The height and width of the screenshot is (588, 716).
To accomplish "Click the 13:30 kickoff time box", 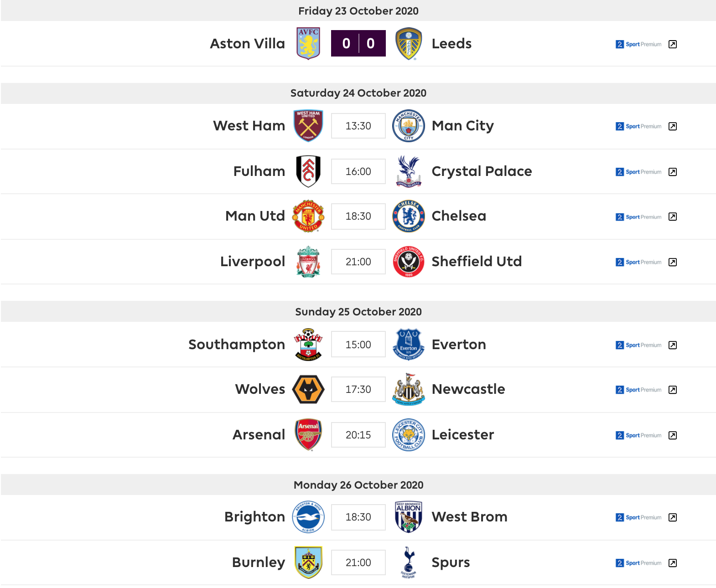I will tap(358, 126).
